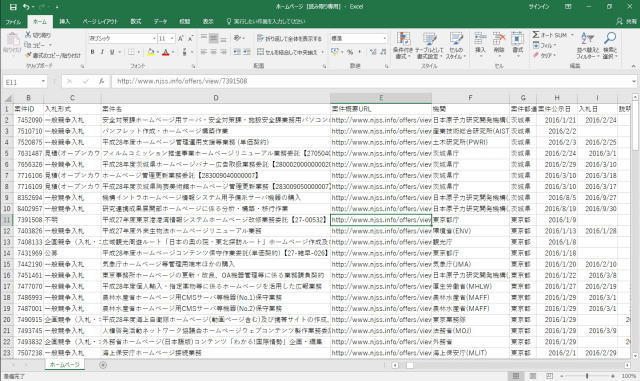This screenshot has height=381, width=640.
Task: Increase decimal places icon
Action: click(373, 52)
